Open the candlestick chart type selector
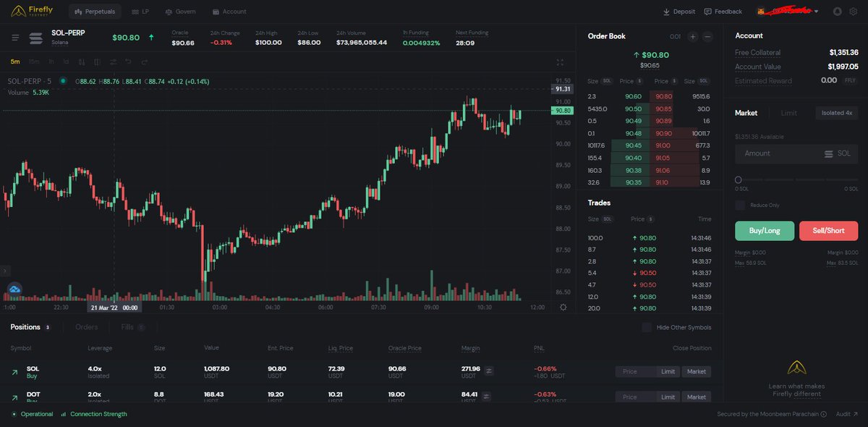868x427 pixels. [x=82, y=62]
